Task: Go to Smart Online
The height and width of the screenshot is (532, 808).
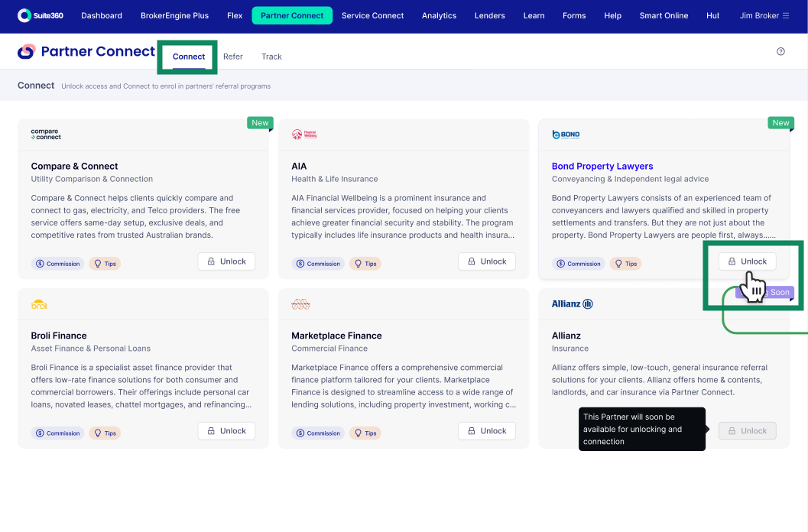Action: [664, 15]
